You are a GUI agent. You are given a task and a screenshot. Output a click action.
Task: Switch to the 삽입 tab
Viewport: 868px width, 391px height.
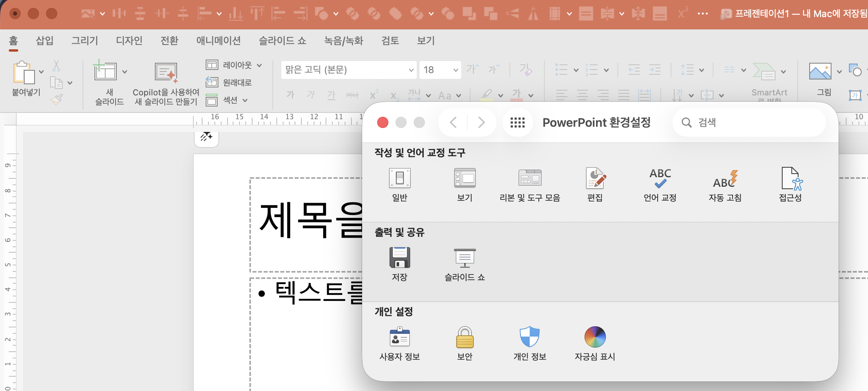point(44,41)
